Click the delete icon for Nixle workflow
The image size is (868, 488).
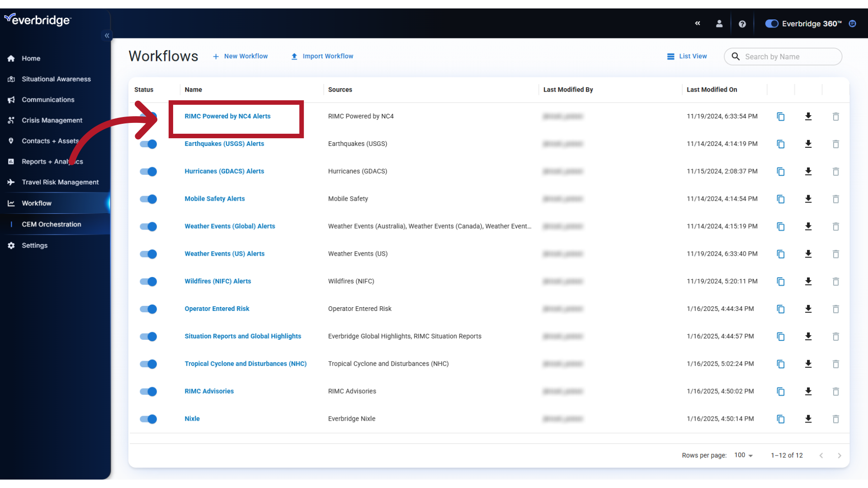coord(835,419)
